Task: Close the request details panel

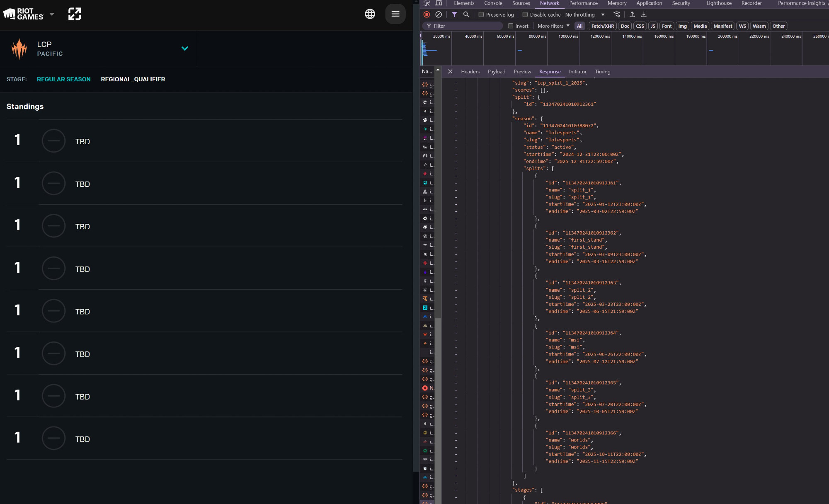Action: [x=450, y=72]
